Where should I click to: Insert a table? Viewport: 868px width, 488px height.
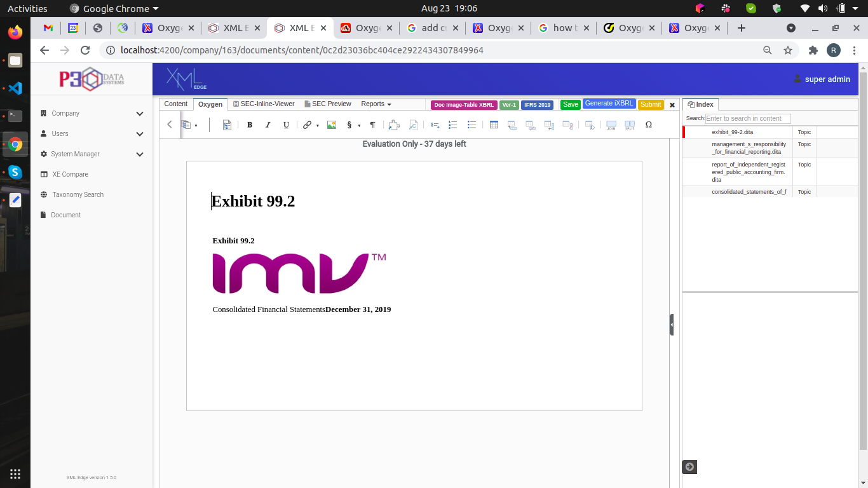click(494, 125)
